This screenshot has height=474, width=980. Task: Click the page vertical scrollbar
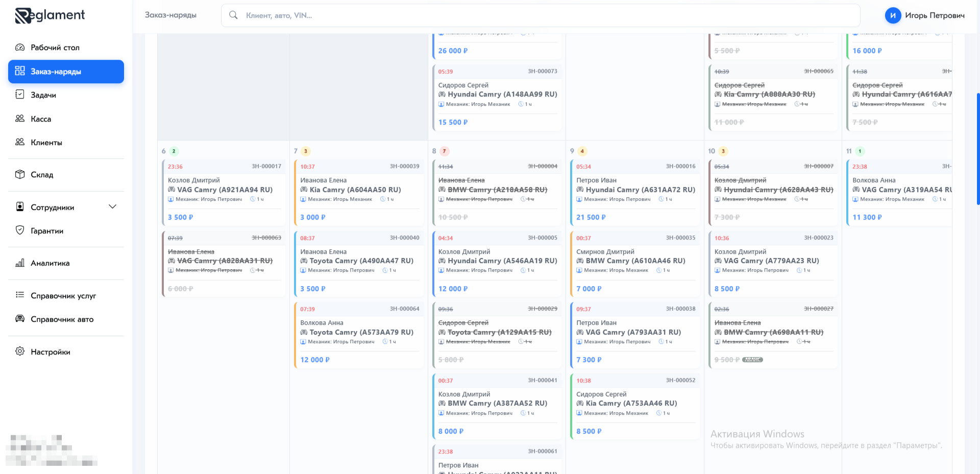coord(978,149)
